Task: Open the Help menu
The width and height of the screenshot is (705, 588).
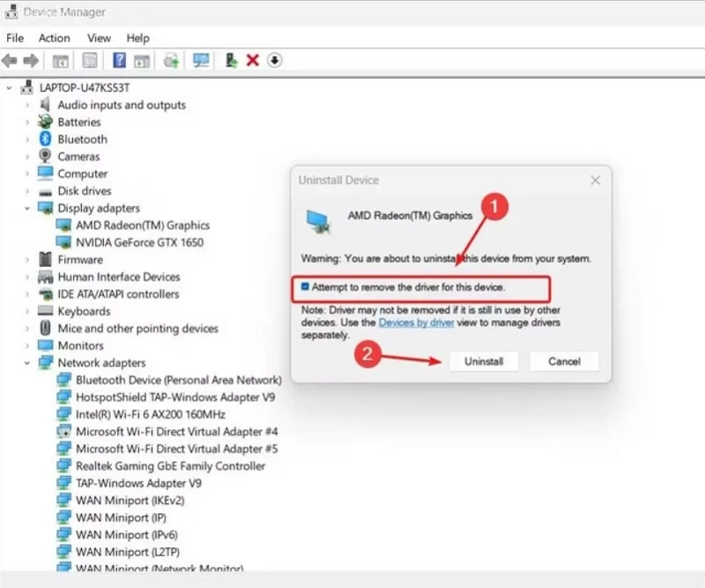Action: (137, 38)
